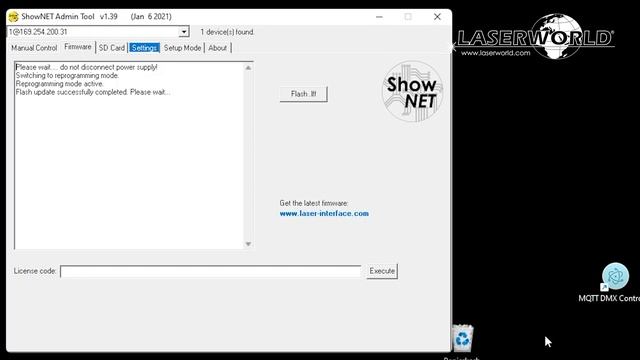Select the Recycle Bin desktop icon
640x360 pixels.
(462, 340)
